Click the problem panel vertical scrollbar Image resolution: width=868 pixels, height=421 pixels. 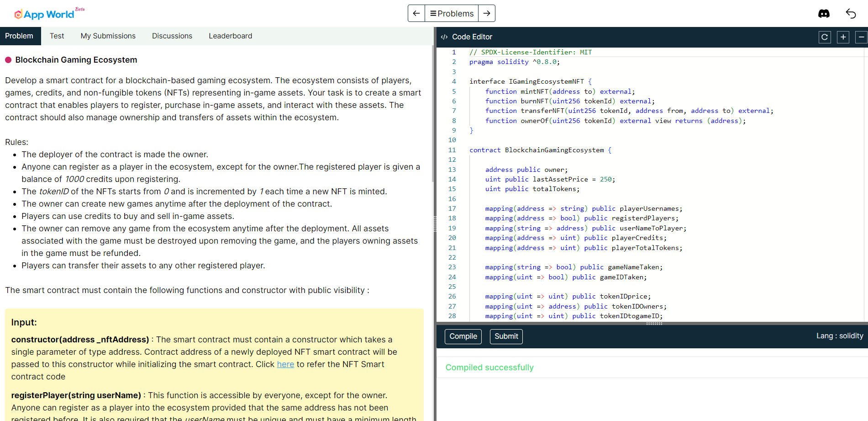433,114
